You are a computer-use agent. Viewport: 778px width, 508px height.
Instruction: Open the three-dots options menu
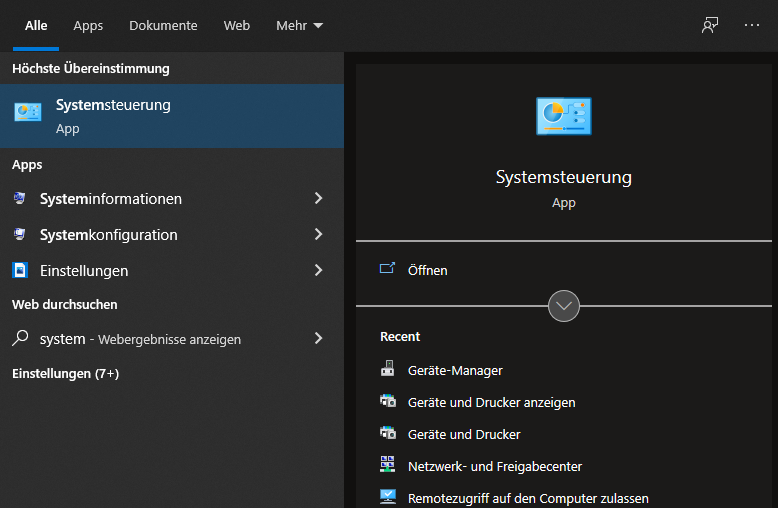[x=752, y=26]
